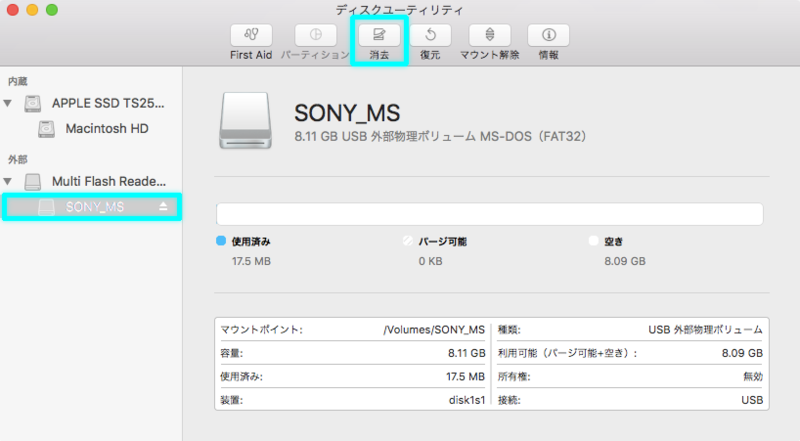The width and height of the screenshot is (800, 441).
Task: Click the yellow minimize window button
Action: click(32, 10)
